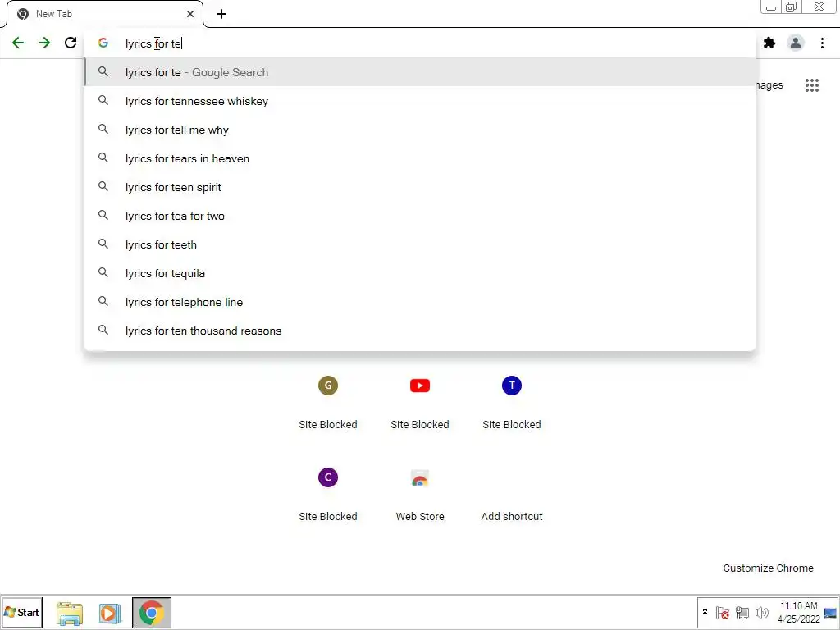Image resolution: width=840 pixels, height=630 pixels.
Task: Open the Images link
Action: point(769,85)
